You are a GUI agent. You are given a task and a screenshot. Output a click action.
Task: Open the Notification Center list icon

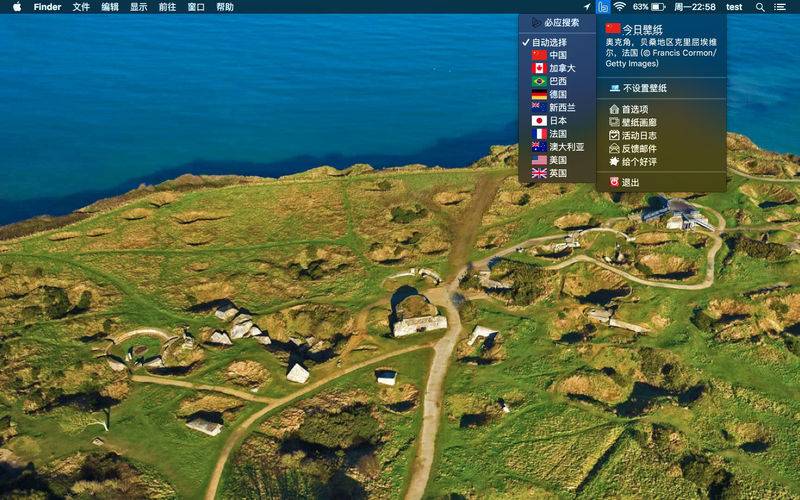tap(780, 7)
